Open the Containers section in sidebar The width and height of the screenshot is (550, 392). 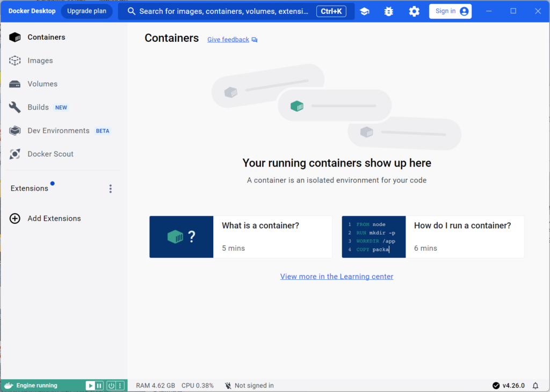(64, 37)
